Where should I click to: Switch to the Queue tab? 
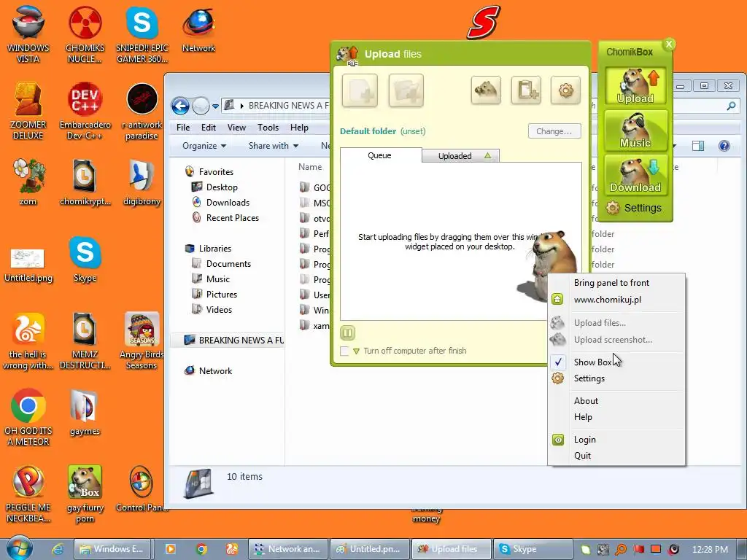(379, 155)
